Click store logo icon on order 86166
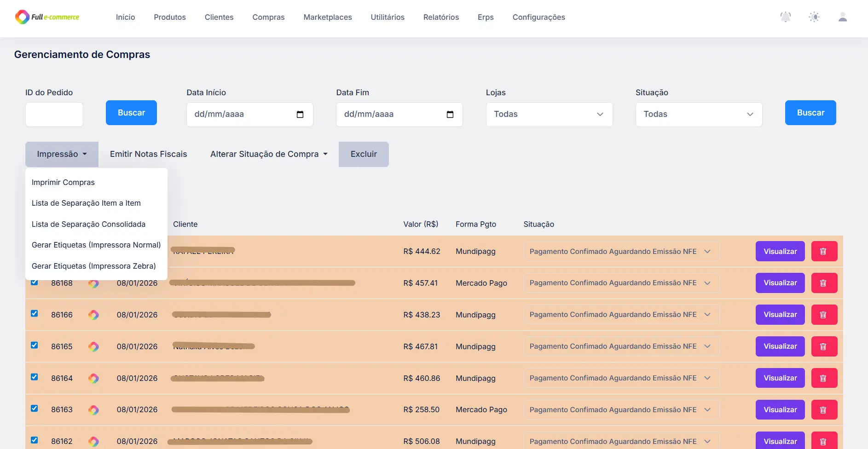The height and width of the screenshot is (449, 868). [93, 315]
